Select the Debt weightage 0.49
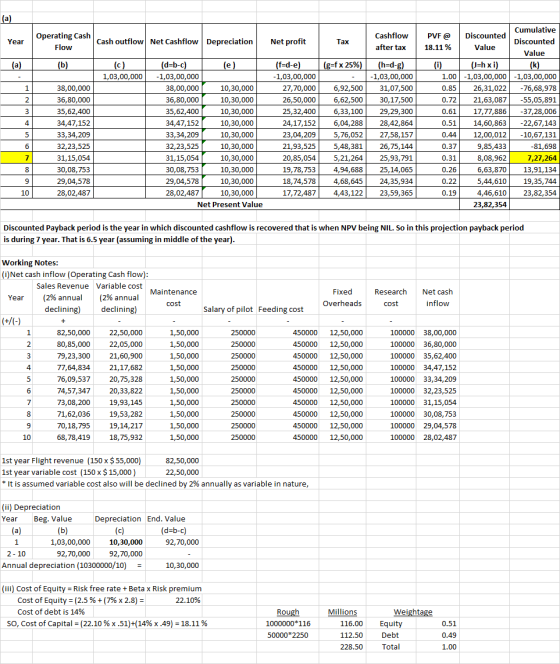 [x=449, y=635]
